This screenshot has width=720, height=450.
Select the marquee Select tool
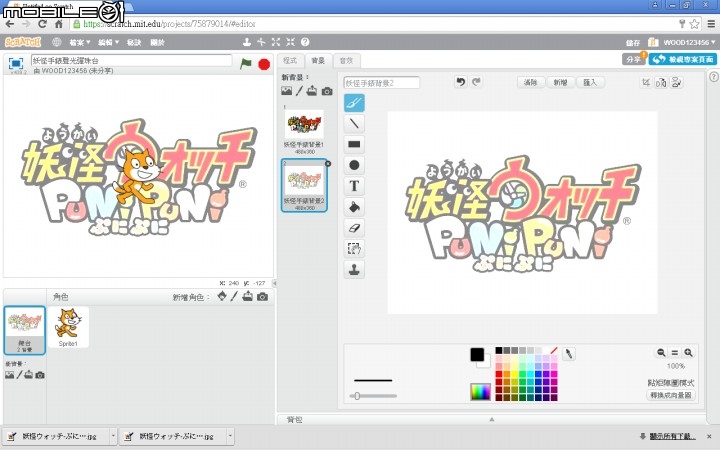click(354, 248)
